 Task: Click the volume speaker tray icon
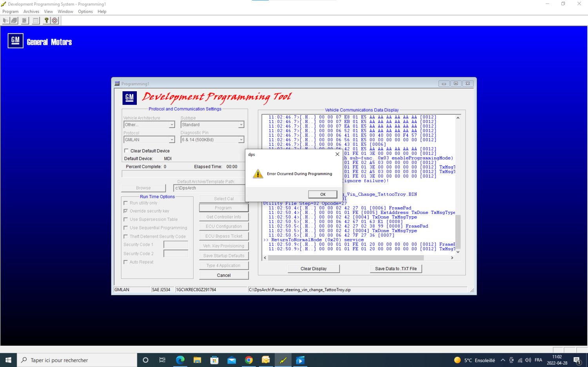528,360
